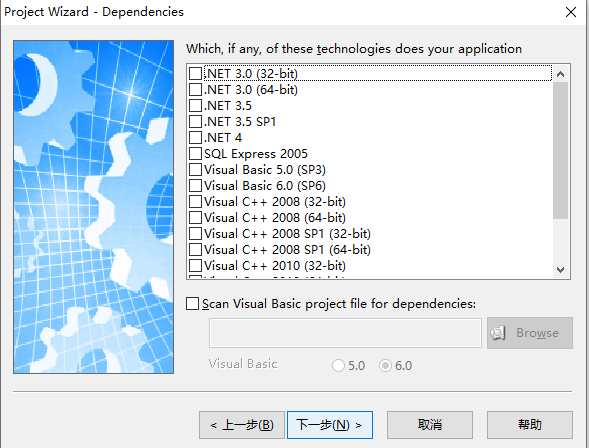Proceed with 下一步(N) button
The image size is (589, 448).
click(x=330, y=425)
